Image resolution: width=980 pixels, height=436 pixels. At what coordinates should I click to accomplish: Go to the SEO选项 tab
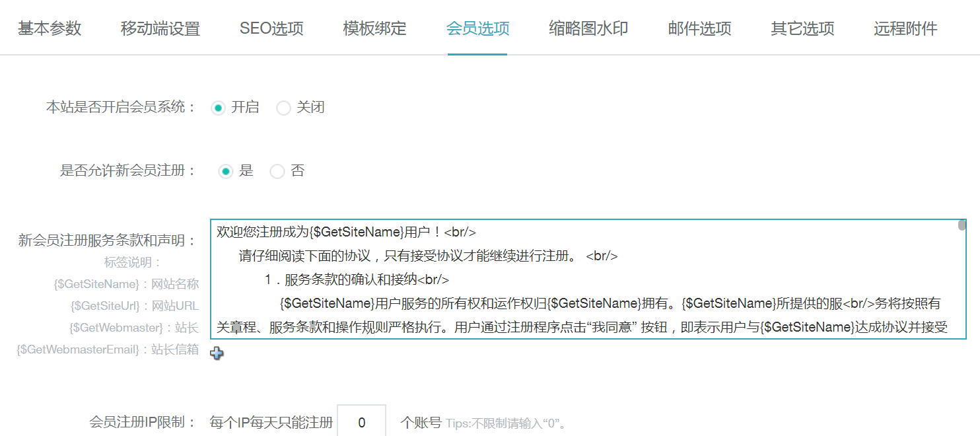271,28
